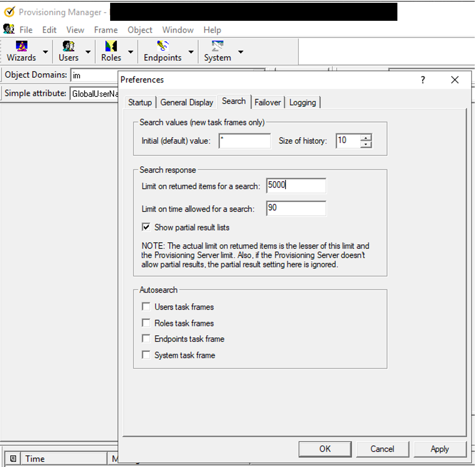Open the System toolbar icon

click(x=217, y=46)
